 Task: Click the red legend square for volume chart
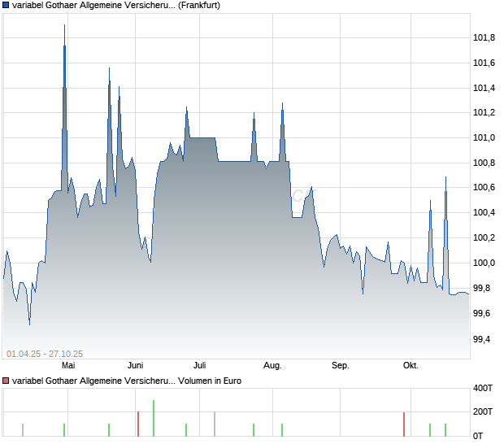[6, 381]
